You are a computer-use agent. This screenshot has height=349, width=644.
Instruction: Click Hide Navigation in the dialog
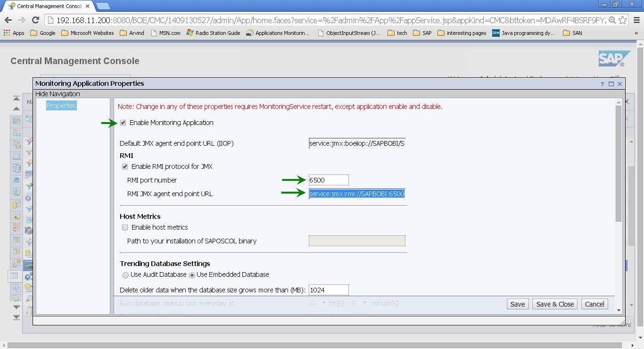58,94
